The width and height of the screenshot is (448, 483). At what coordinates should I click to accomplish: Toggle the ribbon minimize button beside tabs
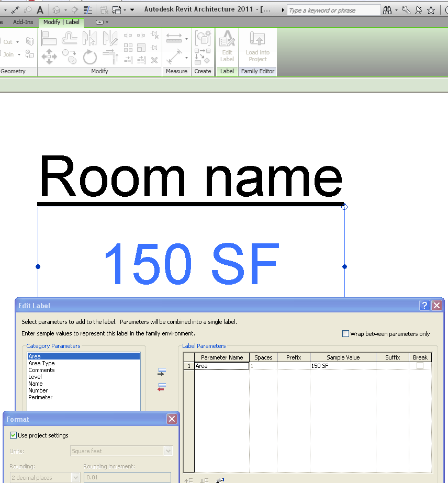pyautogui.click(x=99, y=22)
